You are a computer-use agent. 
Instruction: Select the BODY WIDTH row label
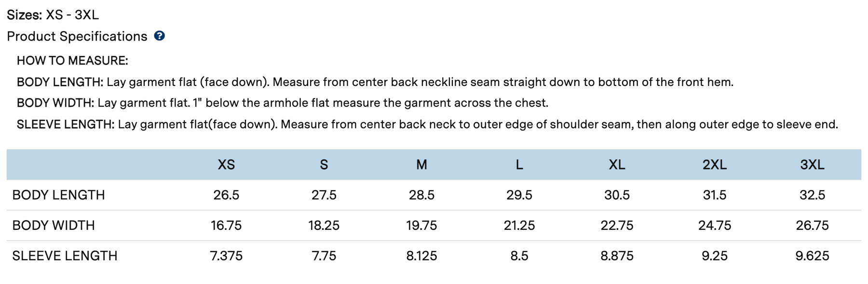[x=54, y=226]
